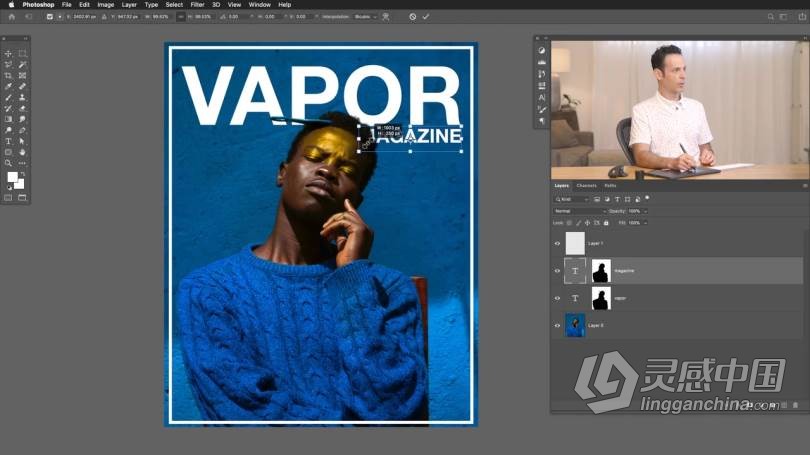The height and width of the screenshot is (455, 810).
Task: Switch to warp mode icon
Action: pyautogui.click(x=385, y=16)
